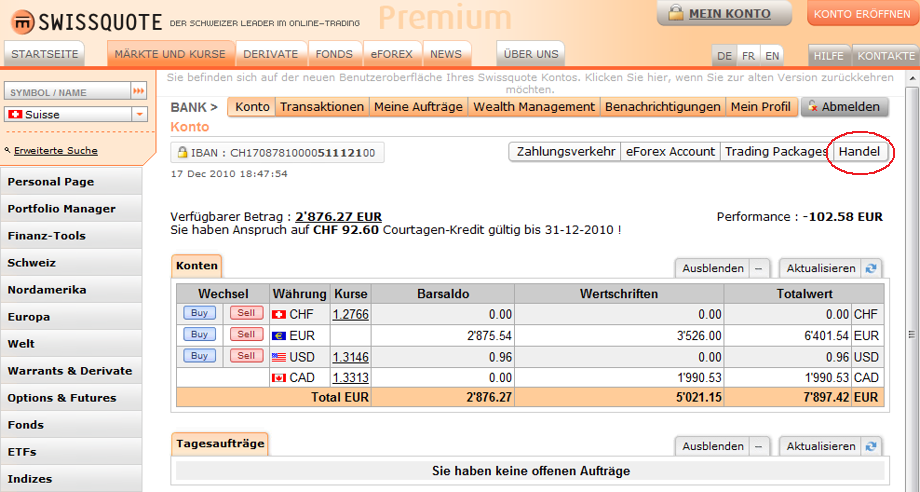
Task: Click the orange search arrows next to Symbol field
Action: [x=138, y=91]
